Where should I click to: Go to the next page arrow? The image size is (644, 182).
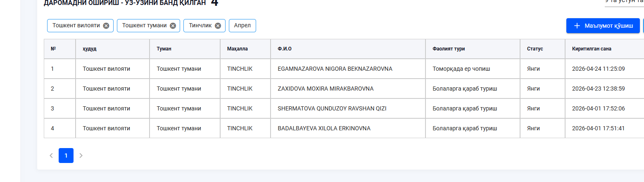point(81,156)
